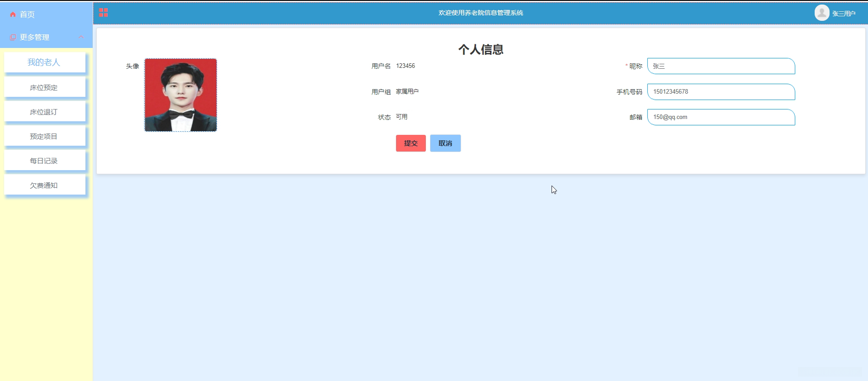
Task: Open the 张三用户 account menu
Action: pos(844,14)
